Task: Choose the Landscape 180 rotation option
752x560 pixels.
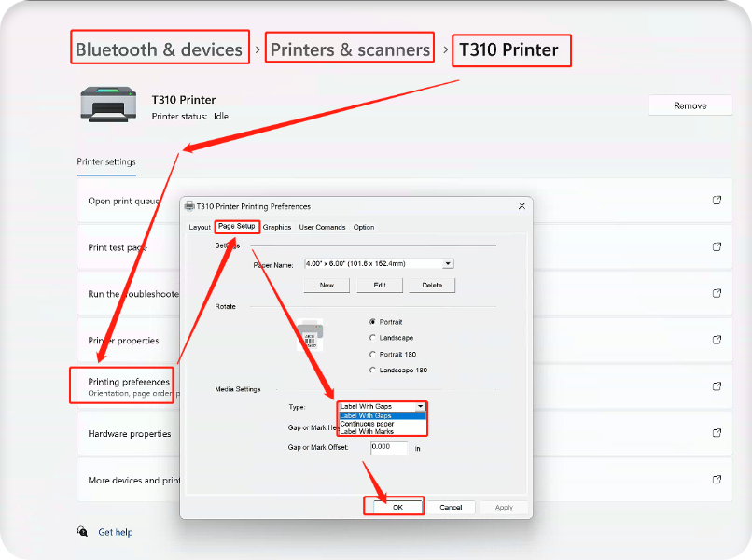Action: [372, 370]
